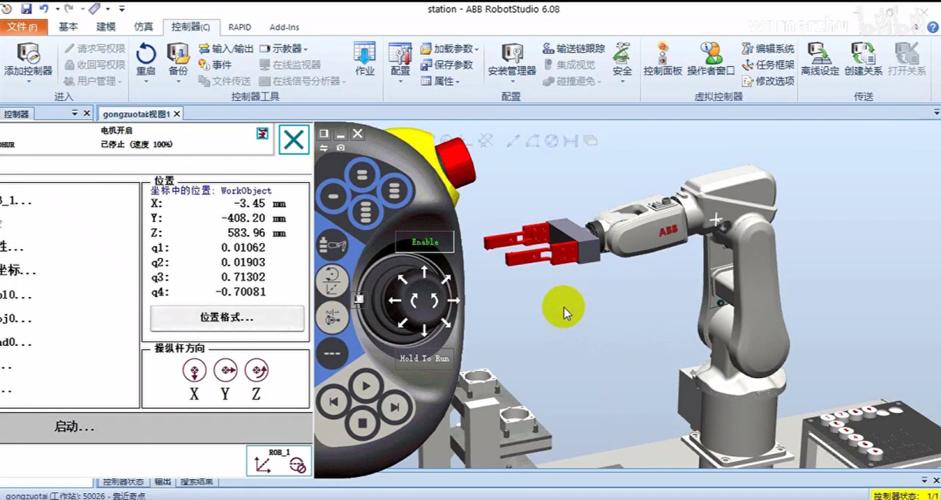The width and height of the screenshot is (941, 500).
Task: Switch to the RAPID tab
Action: [239, 27]
